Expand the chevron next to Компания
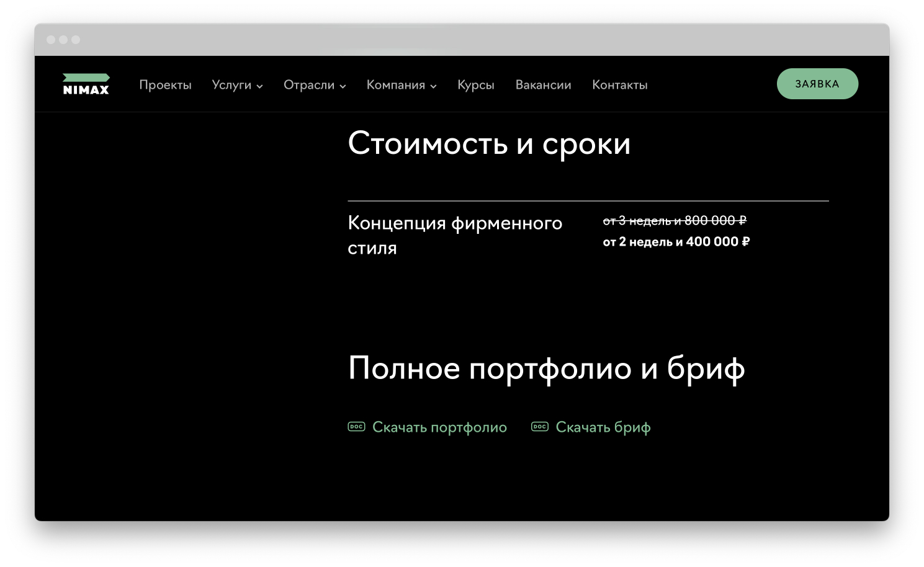924x567 pixels. point(433,86)
